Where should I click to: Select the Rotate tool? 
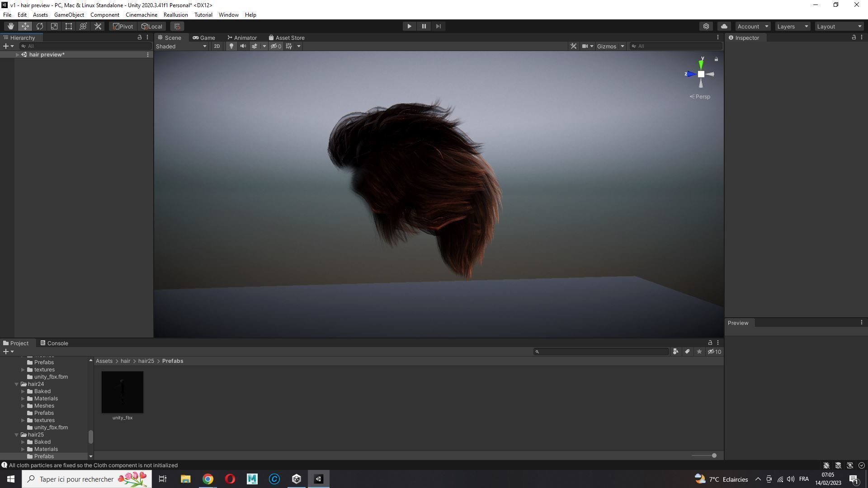40,26
